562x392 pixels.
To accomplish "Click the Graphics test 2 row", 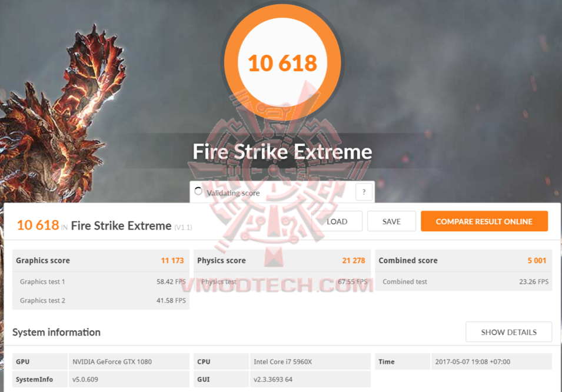I will (101, 301).
